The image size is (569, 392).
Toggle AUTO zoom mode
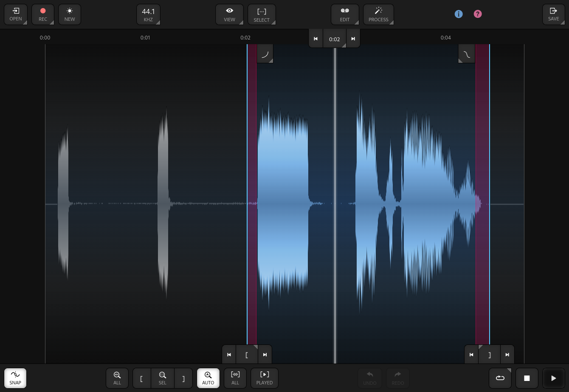point(208,378)
